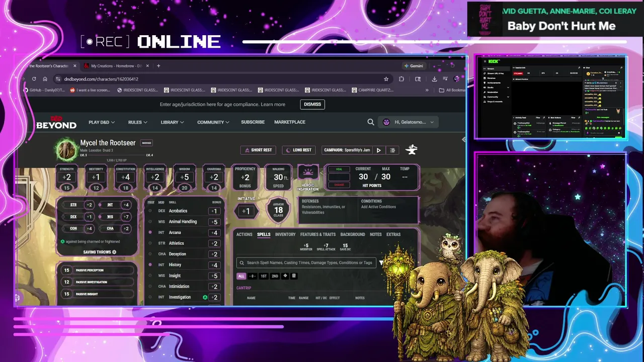
Task: Open the character builder anvil icon
Action: [x=412, y=149]
